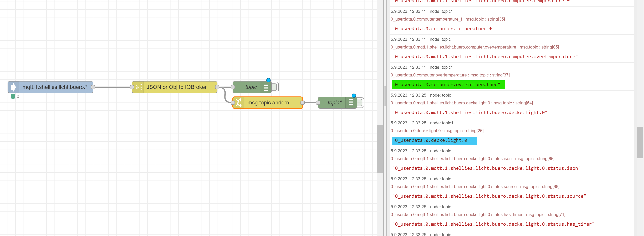Click "…decke.light.0.status.source" debug value

point(489,196)
